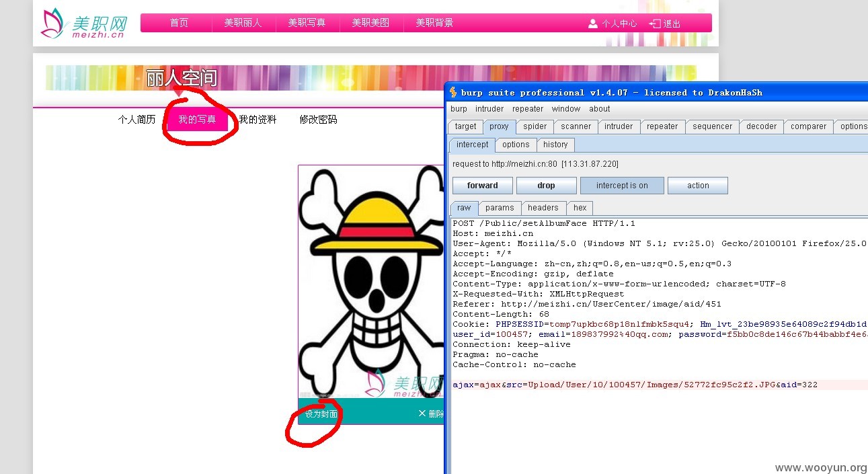868x474 pixels.
Task: Click the meizhi.cn butterfly logo
Action: pyautogui.click(x=84, y=24)
